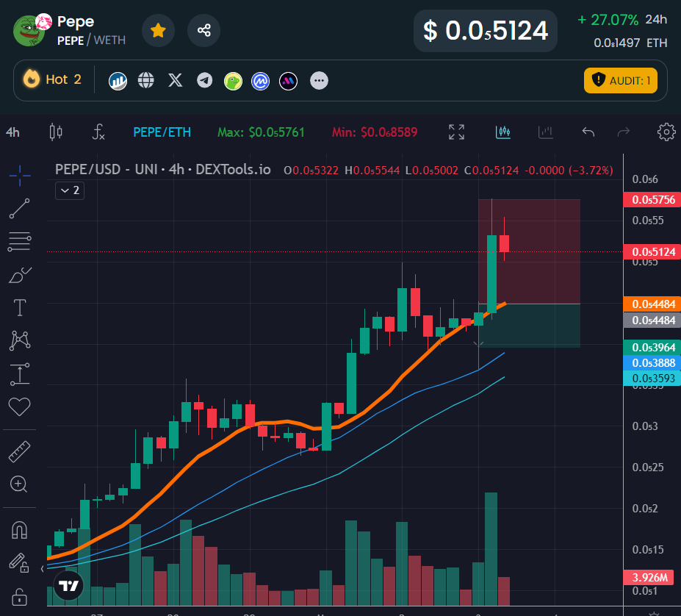Collapse the indicator legend showing 2
Viewport: 681px width, 616px height.
pos(70,190)
